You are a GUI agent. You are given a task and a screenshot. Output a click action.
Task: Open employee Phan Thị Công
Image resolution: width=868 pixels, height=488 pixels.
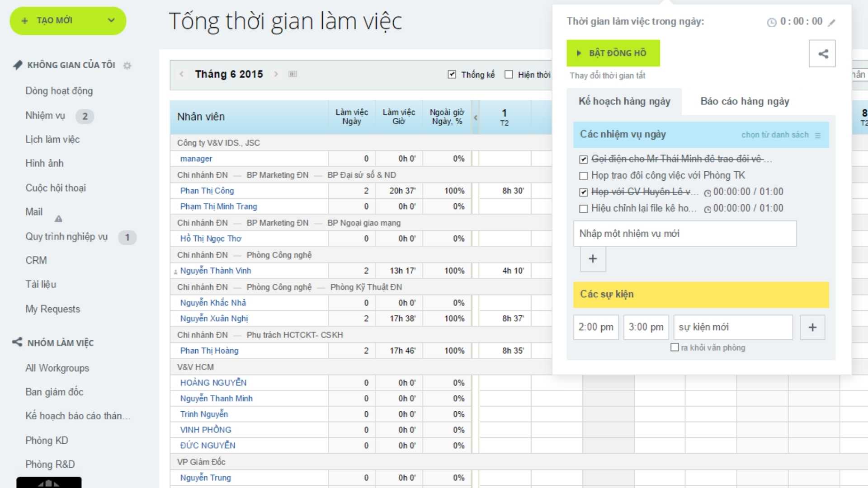pos(207,191)
